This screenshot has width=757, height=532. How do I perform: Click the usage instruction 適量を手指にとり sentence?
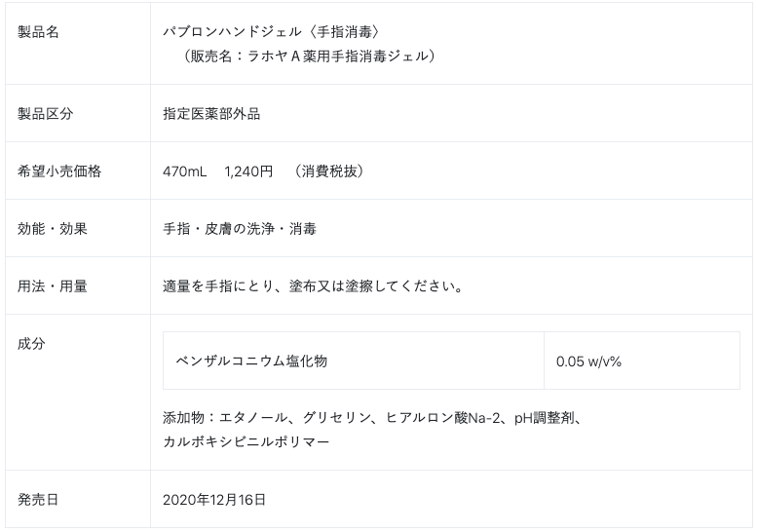[x=312, y=285]
